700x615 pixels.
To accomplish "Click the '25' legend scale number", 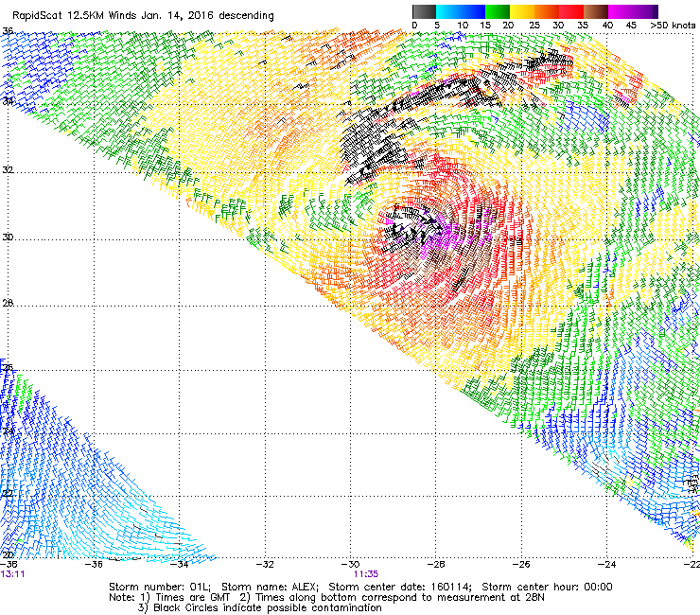I will click(x=534, y=26).
